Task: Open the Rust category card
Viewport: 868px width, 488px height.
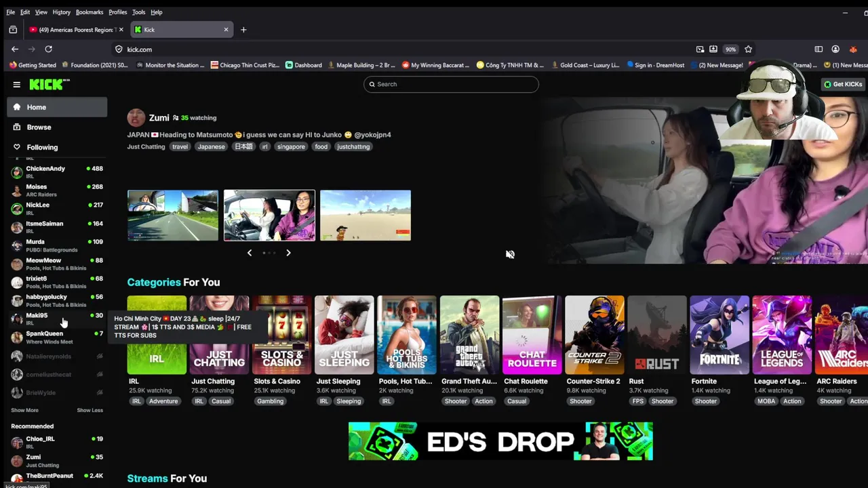Action: (x=656, y=335)
